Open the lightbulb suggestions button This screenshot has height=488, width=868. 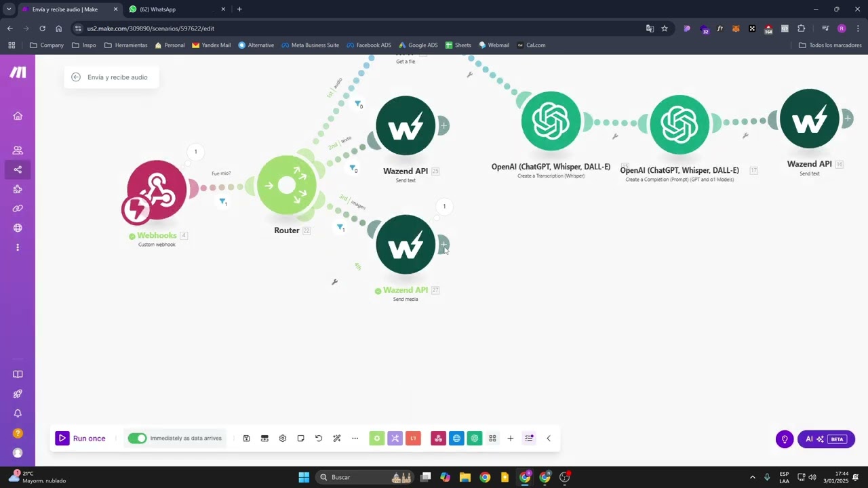tap(785, 439)
